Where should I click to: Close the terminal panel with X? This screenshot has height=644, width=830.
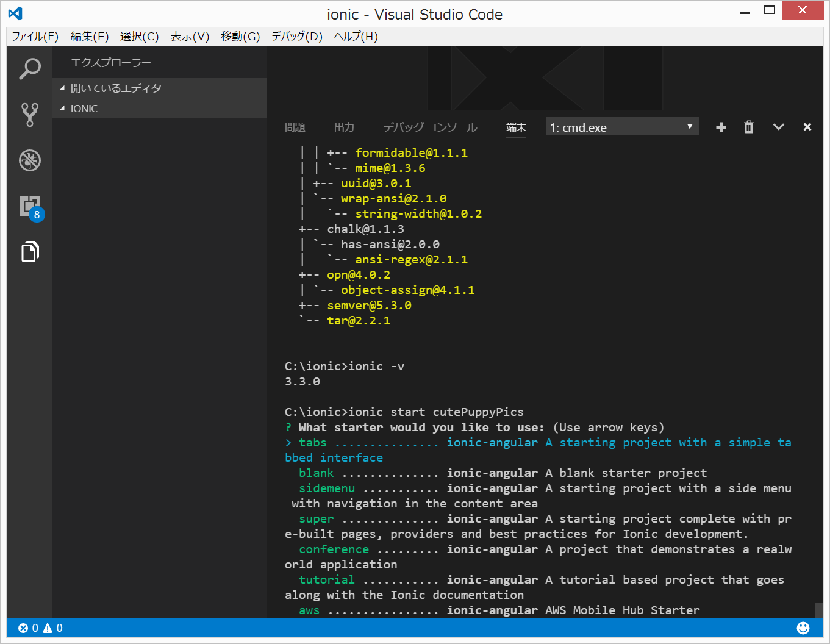click(x=807, y=127)
